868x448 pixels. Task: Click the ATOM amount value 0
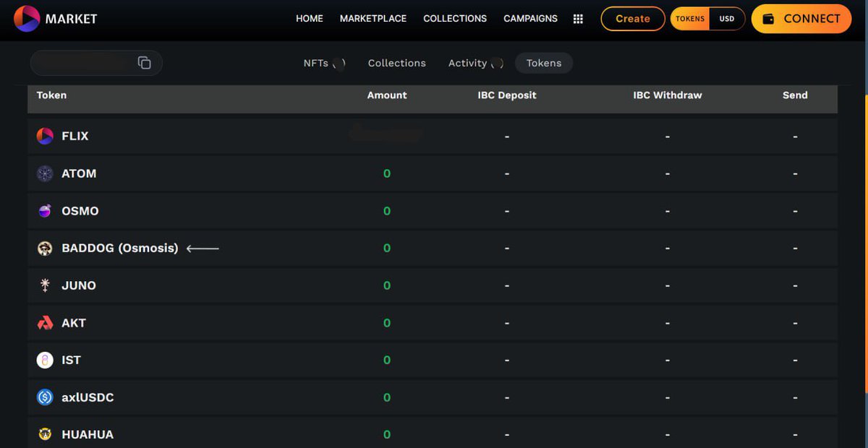(387, 173)
